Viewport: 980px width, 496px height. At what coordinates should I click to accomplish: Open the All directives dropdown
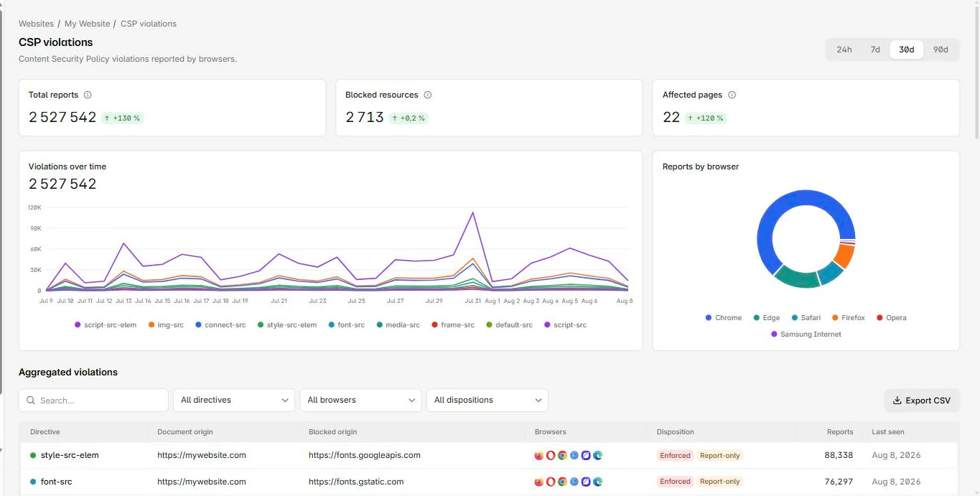[x=234, y=401]
